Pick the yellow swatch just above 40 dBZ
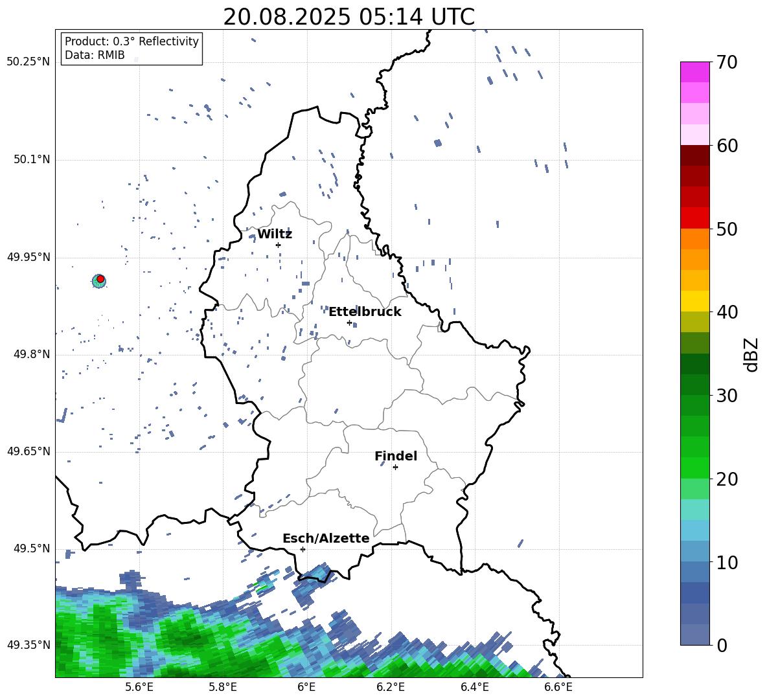This screenshot has width=767, height=700. tap(694, 301)
